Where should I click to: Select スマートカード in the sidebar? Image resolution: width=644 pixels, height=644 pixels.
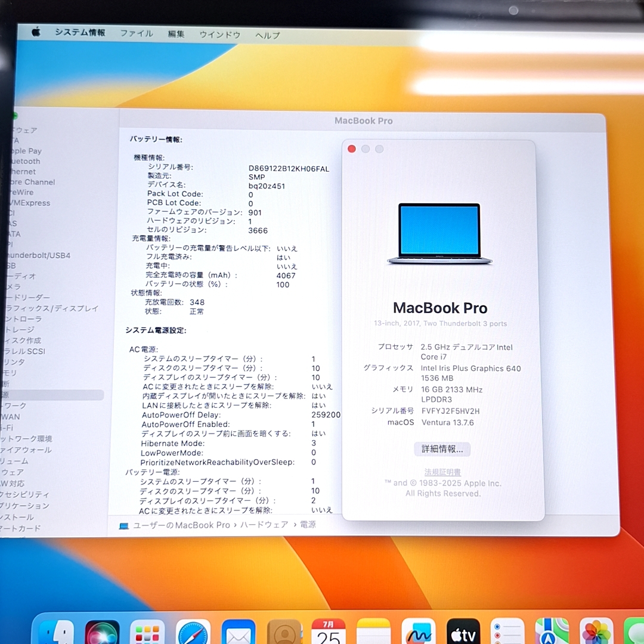coord(20,528)
